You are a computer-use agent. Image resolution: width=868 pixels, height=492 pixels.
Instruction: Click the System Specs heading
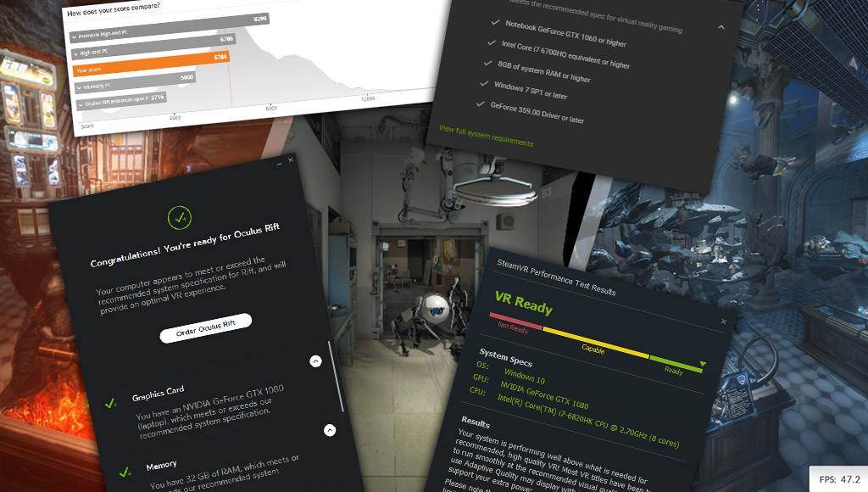[x=505, y=358]
